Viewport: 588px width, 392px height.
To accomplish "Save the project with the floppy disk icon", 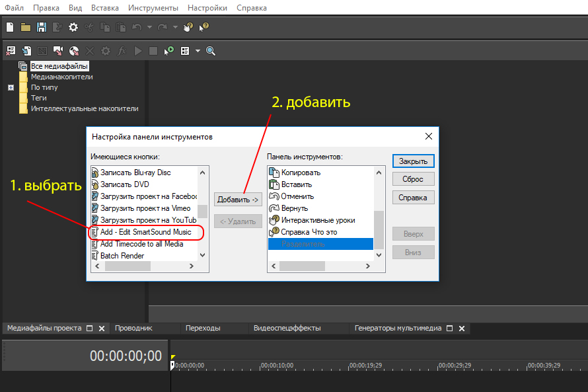I will pyautogui.click(x=41, y=27).
